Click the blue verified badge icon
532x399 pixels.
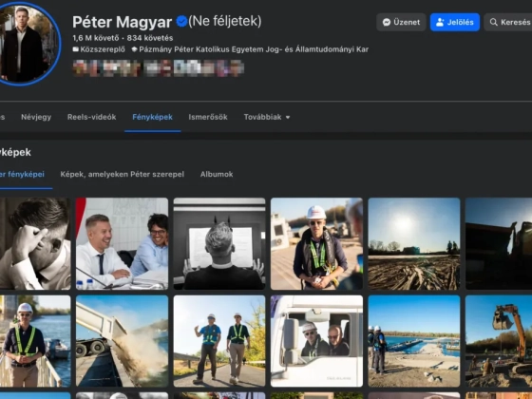(x=181, y=22)
